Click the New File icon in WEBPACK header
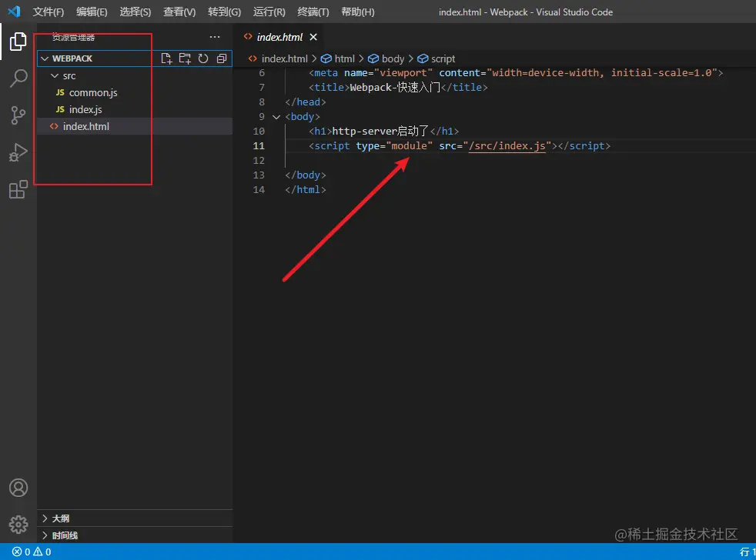756x560 pixels. (166, 58)
